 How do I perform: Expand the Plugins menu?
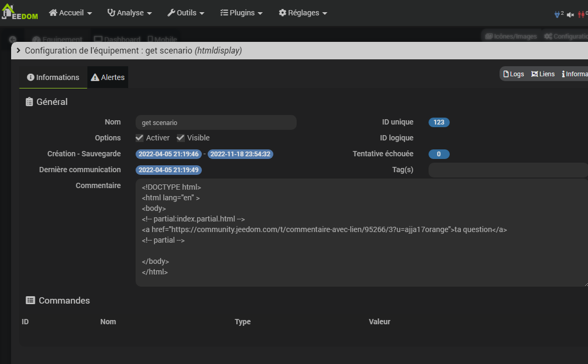(242, 13)
